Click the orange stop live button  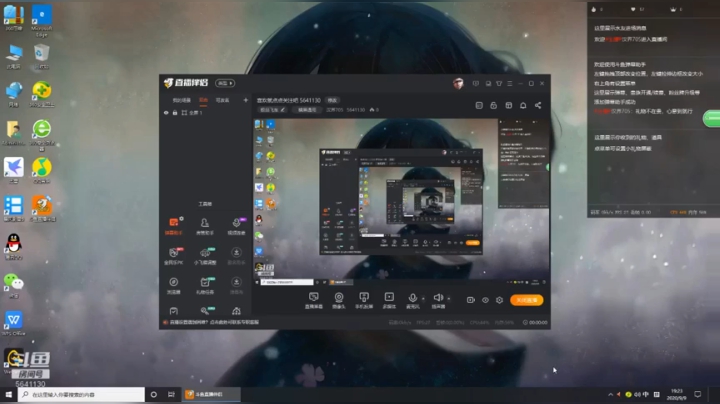[x=527, y=300]
